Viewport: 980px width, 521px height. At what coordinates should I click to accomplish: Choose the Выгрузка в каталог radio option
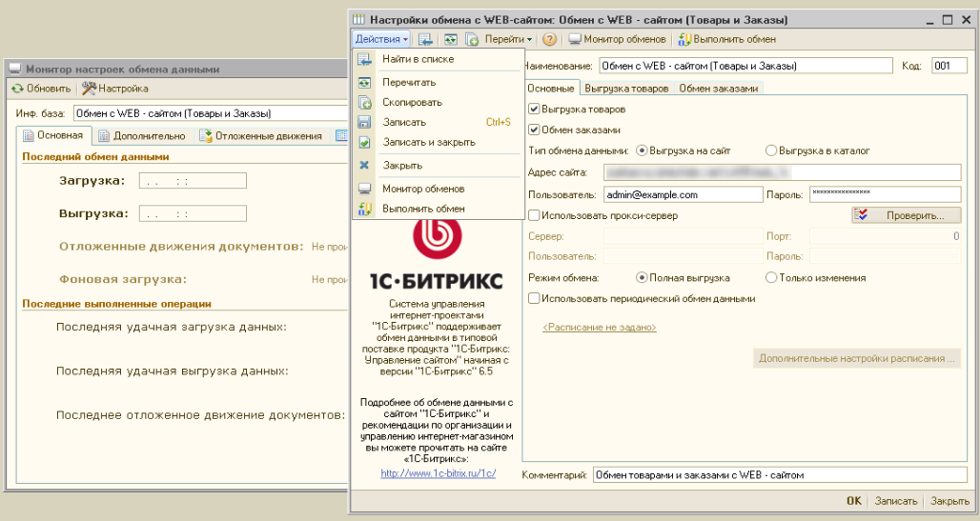(771, 150)
